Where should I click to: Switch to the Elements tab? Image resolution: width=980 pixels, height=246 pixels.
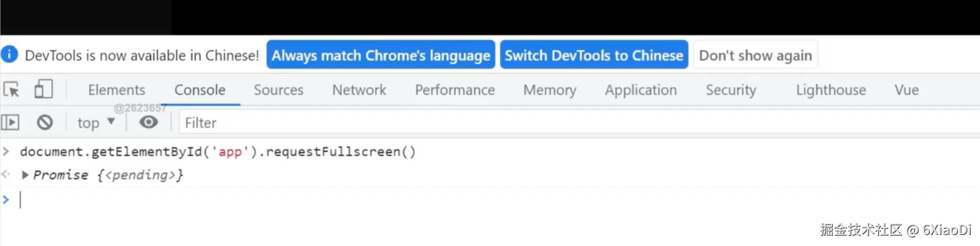click(x=116, y=90)
